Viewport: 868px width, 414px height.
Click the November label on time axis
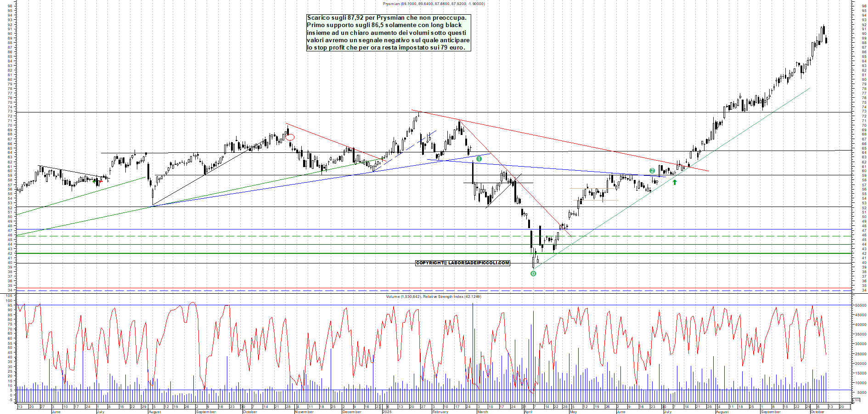304,412
